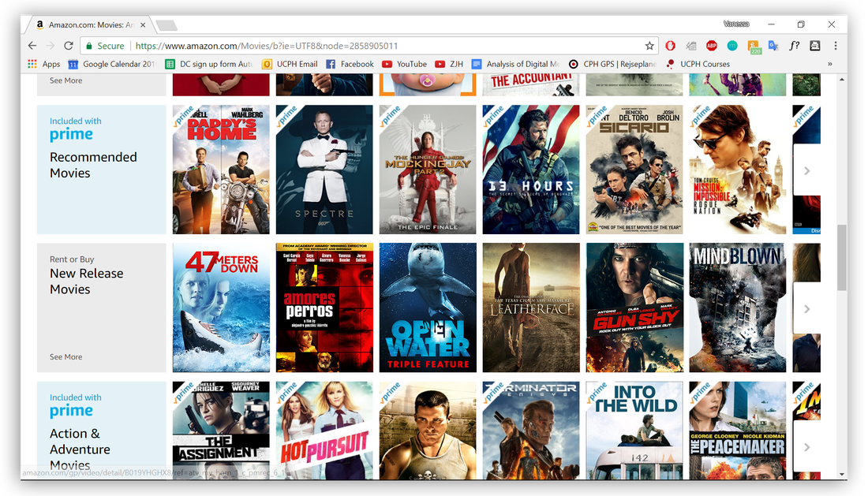Open the 13 Hours movie poster
Viewport: 868px width, 496px height.
coord(531,170)
